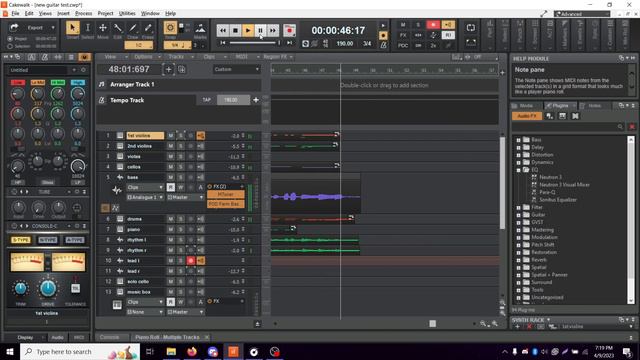Clear plugin search with red X
The width and height of the screenshot is (640, 360).
(632, 127)
